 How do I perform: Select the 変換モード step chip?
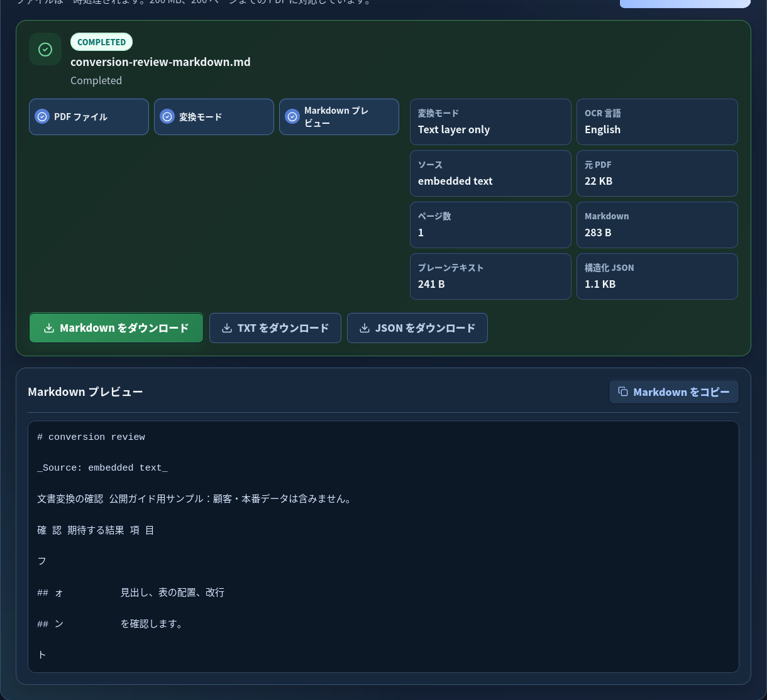pyautogui.click(x=214, y=117)
